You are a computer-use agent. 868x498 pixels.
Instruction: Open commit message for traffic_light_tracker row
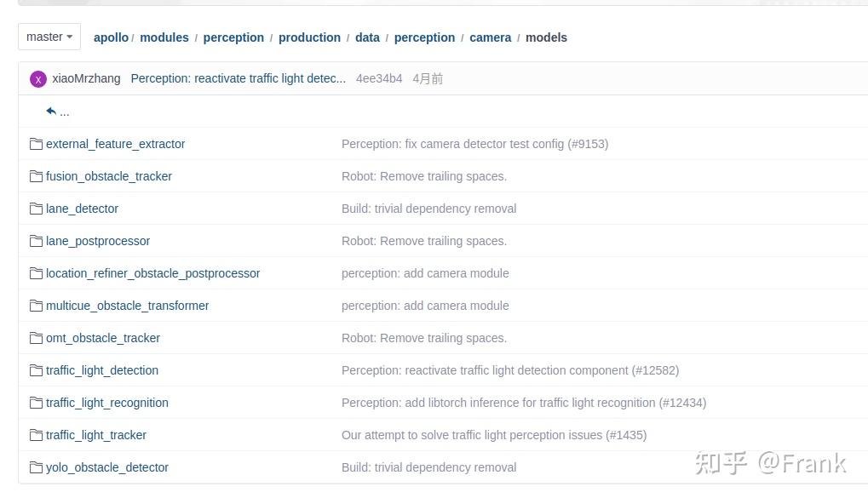click(x=494, y=435)
